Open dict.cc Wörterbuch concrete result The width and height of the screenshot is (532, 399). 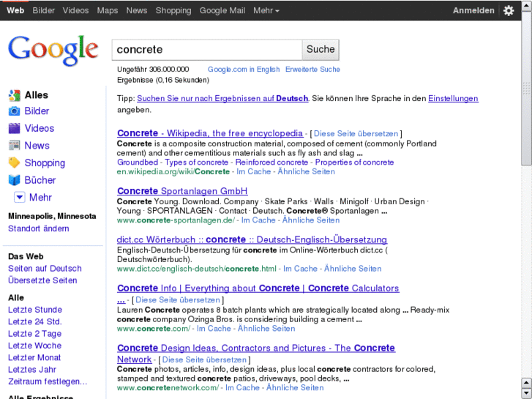coord(252,239)
